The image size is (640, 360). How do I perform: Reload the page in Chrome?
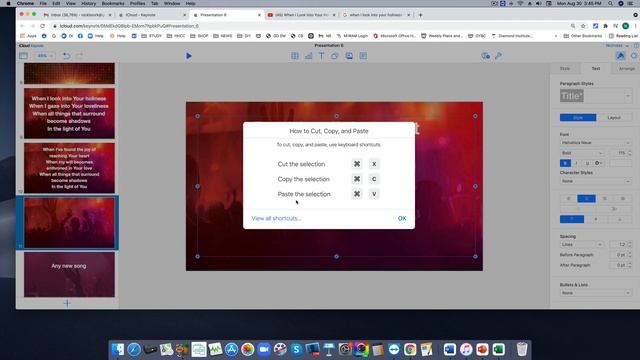[42, 26]
